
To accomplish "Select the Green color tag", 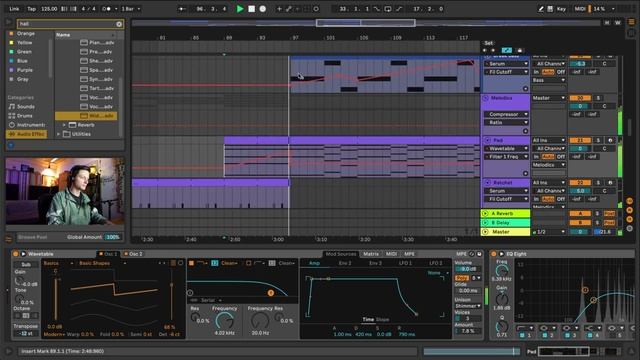I will click(x=24, y=52).
